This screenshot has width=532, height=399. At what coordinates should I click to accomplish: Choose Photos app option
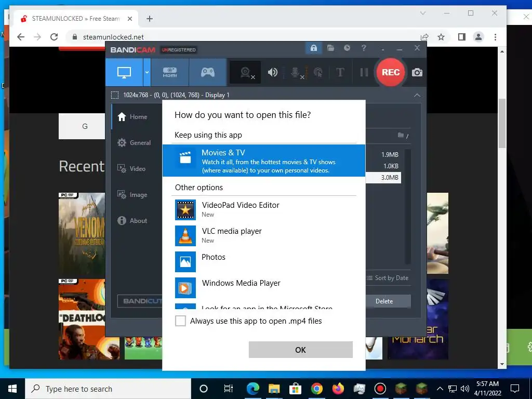[263, 262]
